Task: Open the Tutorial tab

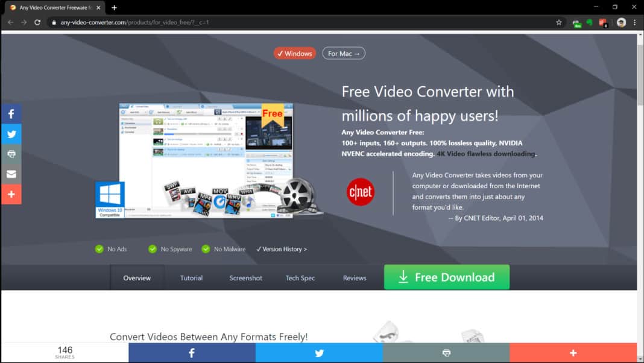Action: point(191,278)
